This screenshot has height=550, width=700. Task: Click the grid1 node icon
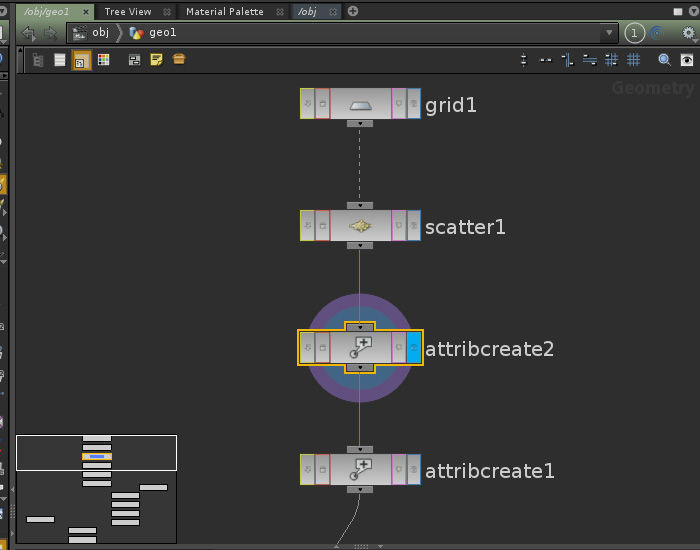click(360, 104)
